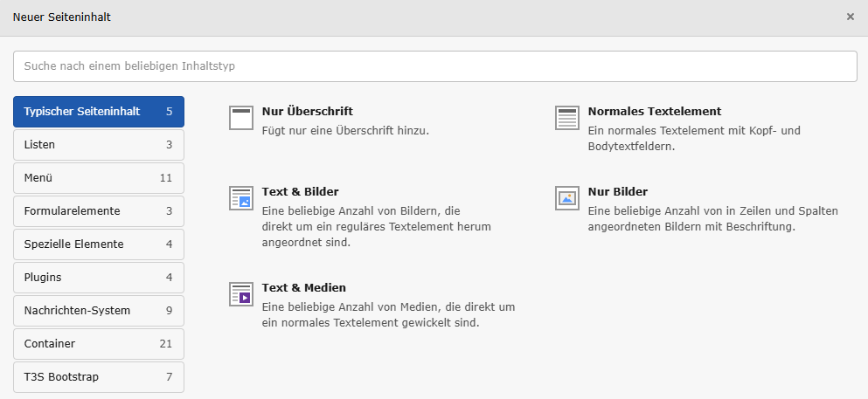Focus the content type search field
This screenshot has height=399, width=868.
coord(434,66)
